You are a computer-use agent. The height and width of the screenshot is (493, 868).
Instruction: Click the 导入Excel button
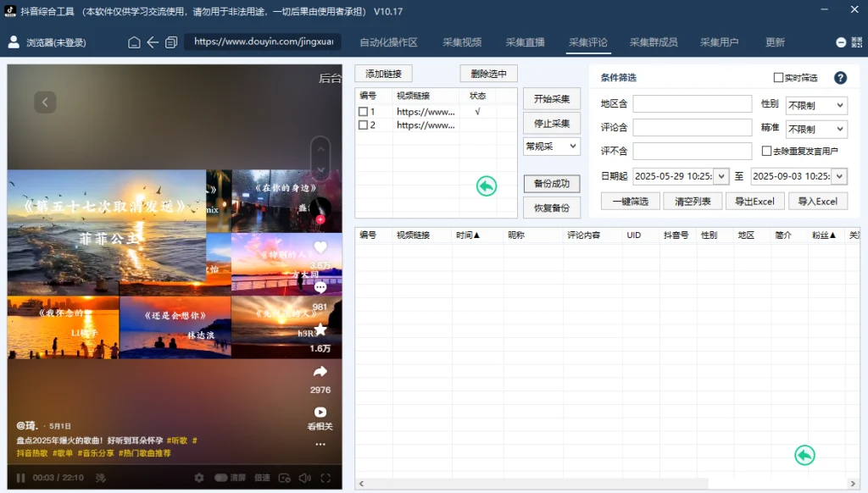tap(818, 202)
